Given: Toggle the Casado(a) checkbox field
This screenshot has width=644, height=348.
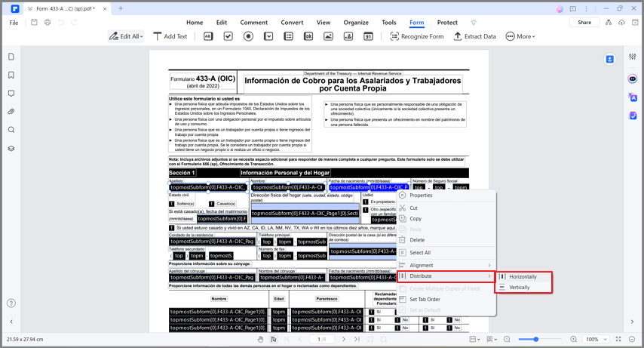Looking at the screenshot, I should coord(211,204).
